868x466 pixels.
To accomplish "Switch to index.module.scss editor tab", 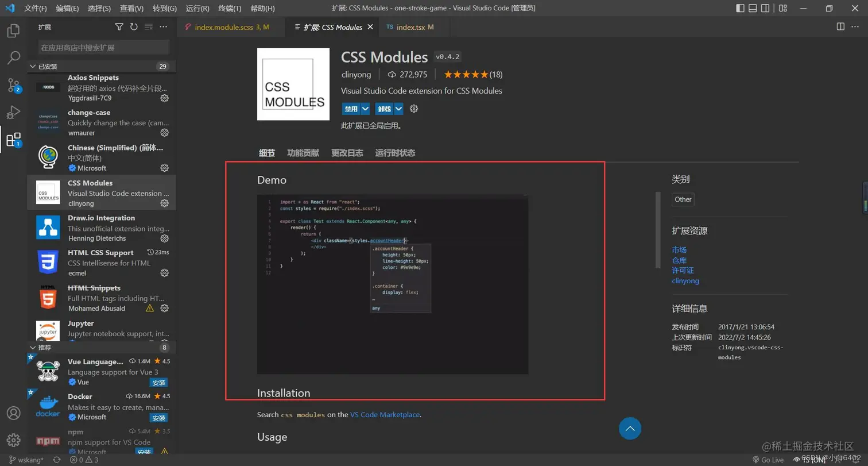I will tap(231, 27).
